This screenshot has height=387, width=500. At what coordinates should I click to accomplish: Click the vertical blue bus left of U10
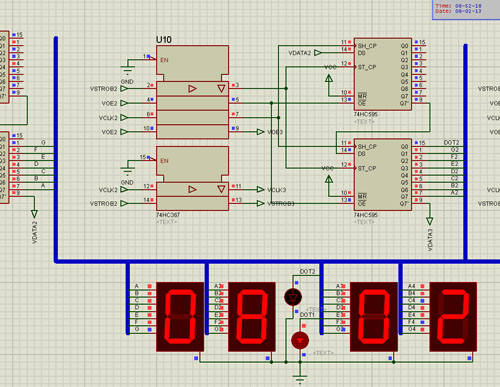pyautogui.click(x=56, y=149)
